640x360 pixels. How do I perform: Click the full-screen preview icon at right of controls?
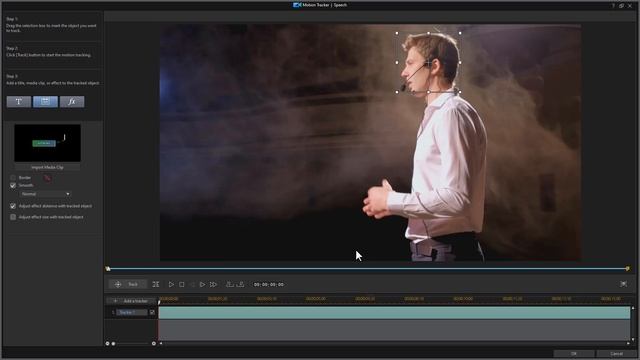623,284
